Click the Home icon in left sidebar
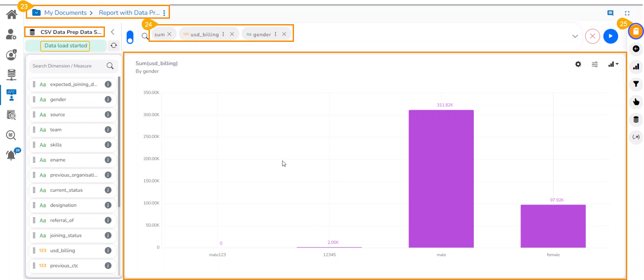This screenshot has width=644, height=280. pos(12,14)
